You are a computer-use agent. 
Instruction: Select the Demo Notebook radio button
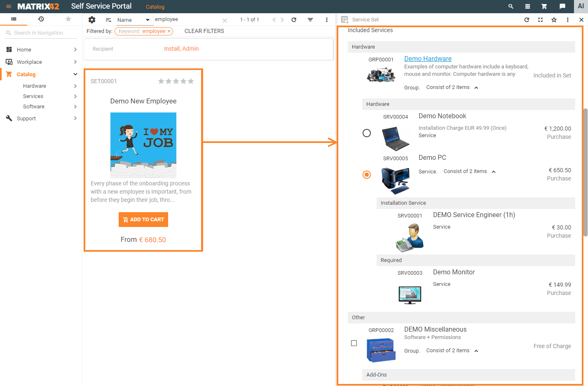pyautogui.click(x=366, y=133)
